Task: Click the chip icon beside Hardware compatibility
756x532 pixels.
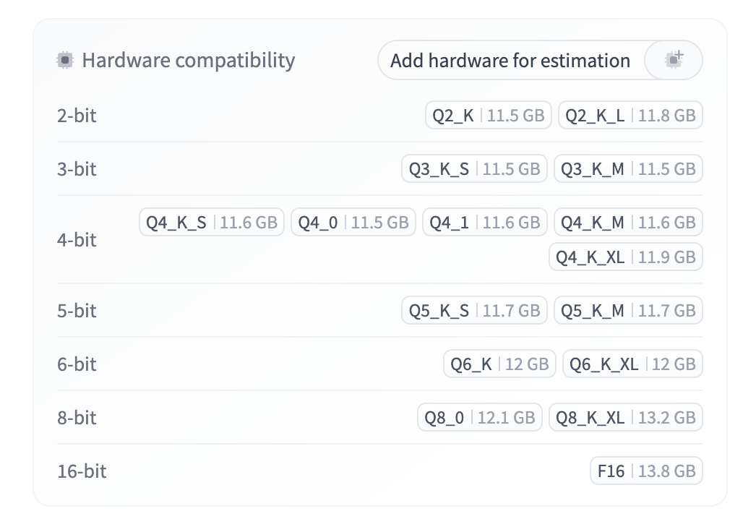Action: pos(65,61)
